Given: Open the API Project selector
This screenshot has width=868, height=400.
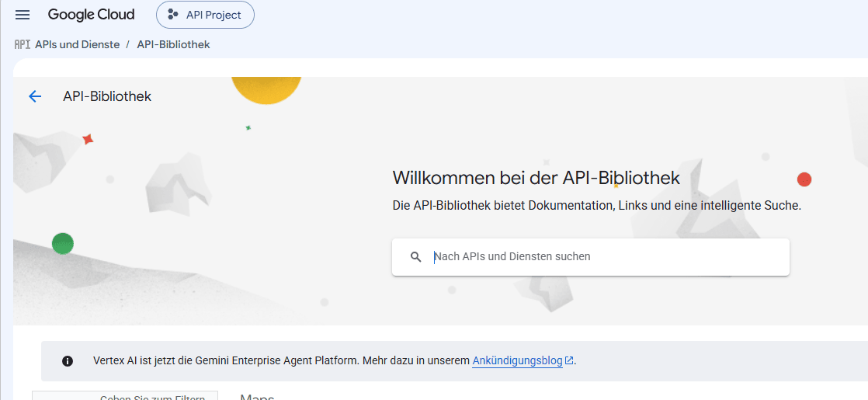Looking at the screenshot, I should pos(206,15).
